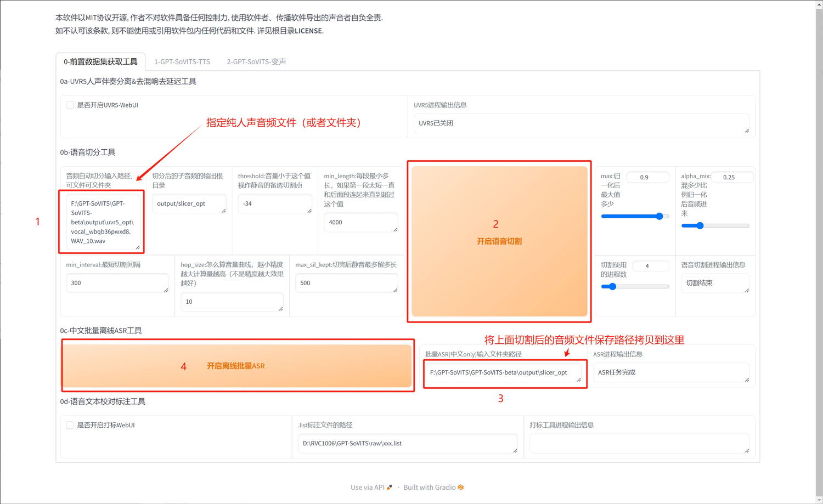Click the rocket icon beside 'Use via API'
This screenshot has height=504, width=823.
pyautogui.click(x=389, y=486)
